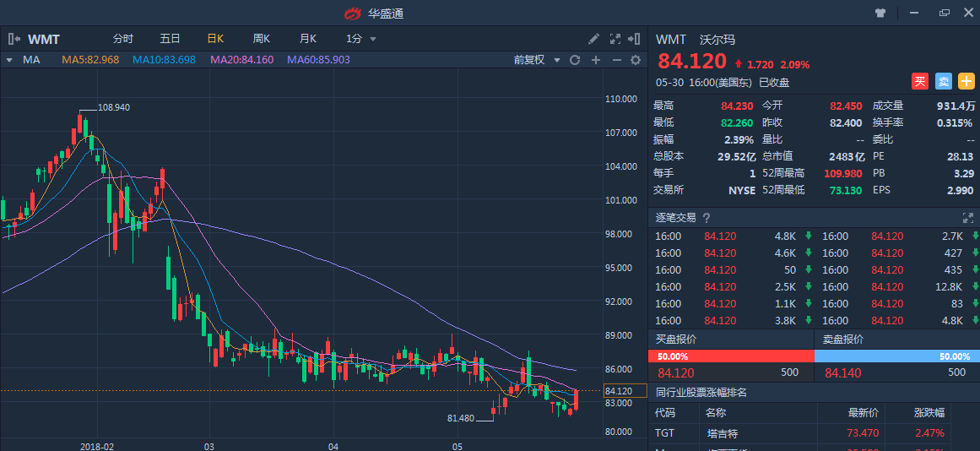Collapse the right quote panel icon
The image size is (980, 451).
point(635,39)
